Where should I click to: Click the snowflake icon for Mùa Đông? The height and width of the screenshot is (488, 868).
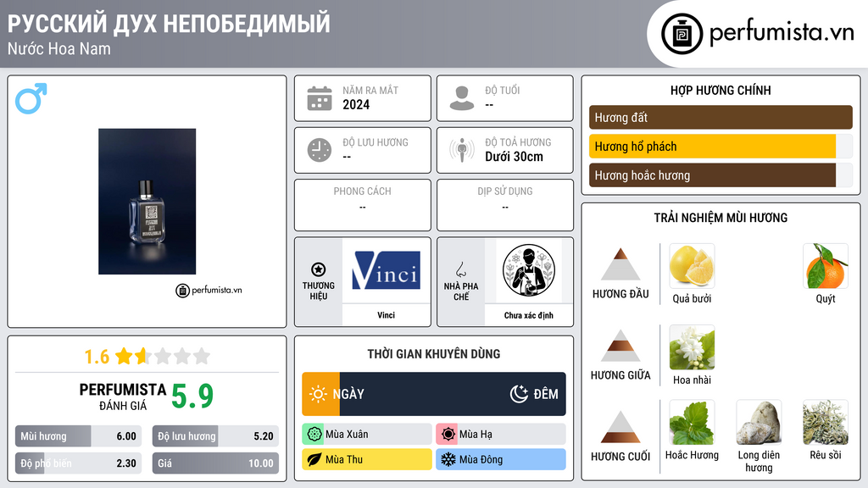[448, 459]
